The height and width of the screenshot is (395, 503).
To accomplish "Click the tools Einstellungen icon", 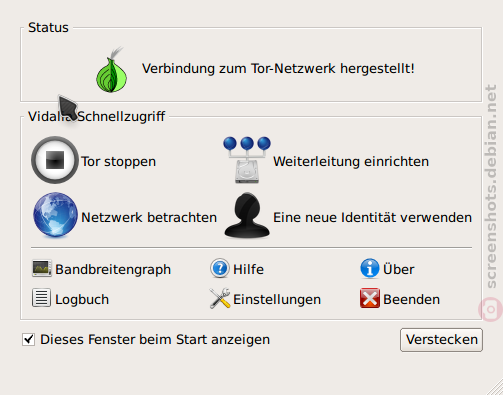I will (220, 298).
